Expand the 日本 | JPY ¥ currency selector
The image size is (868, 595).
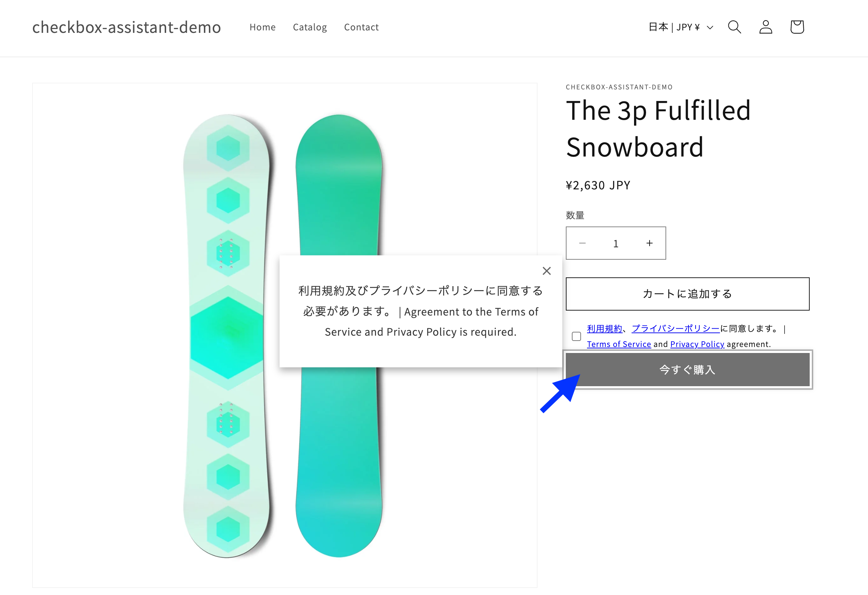(x=680, y=27)
